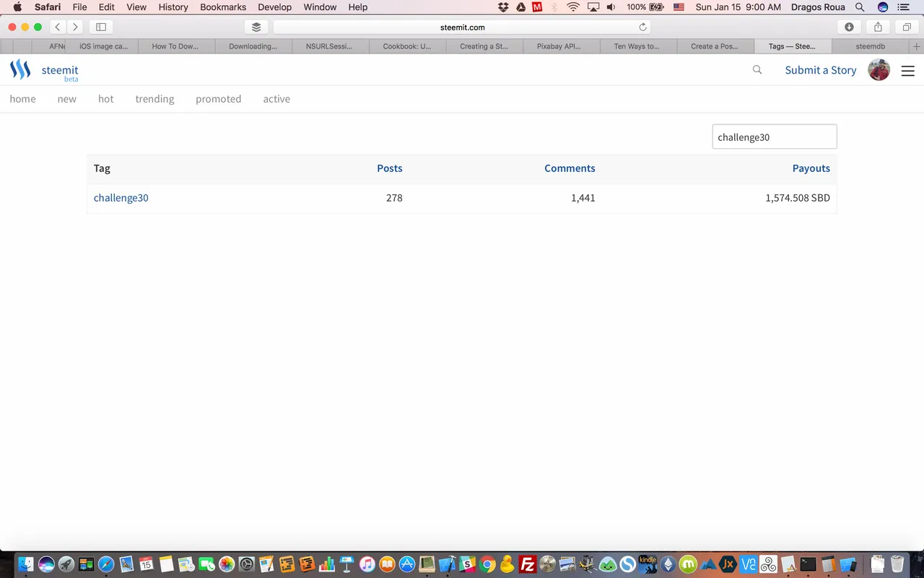Show all tabs overview button
Screen dimensions: 924x578
coord(907,27)
